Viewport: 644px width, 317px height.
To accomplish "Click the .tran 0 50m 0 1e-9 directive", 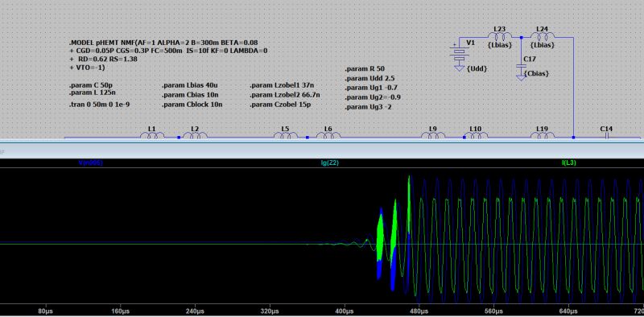I will coord(100,105).
